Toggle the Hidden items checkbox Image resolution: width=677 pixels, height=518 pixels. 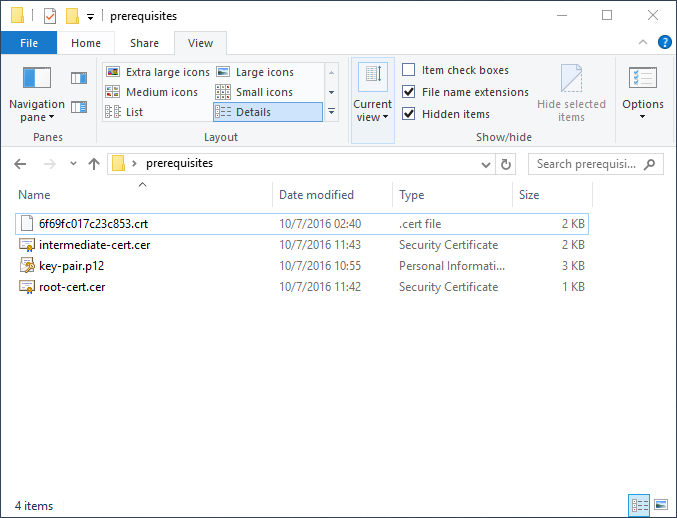(409, 114)
